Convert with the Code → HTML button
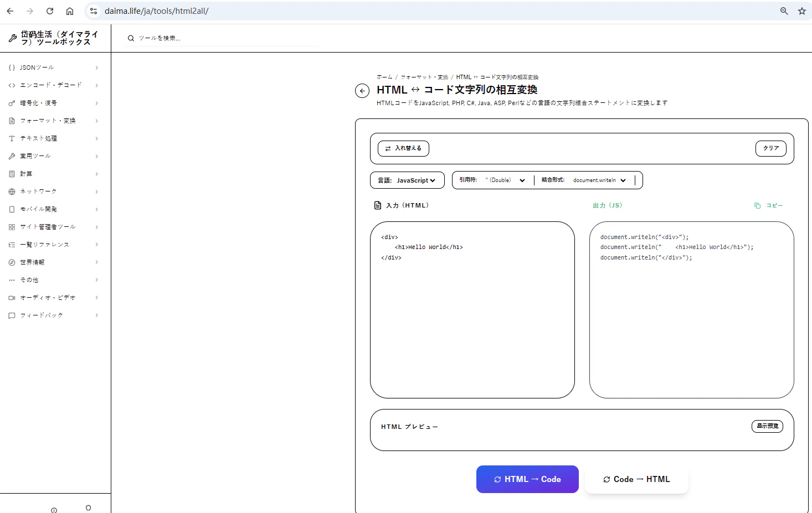 [636, 479]
